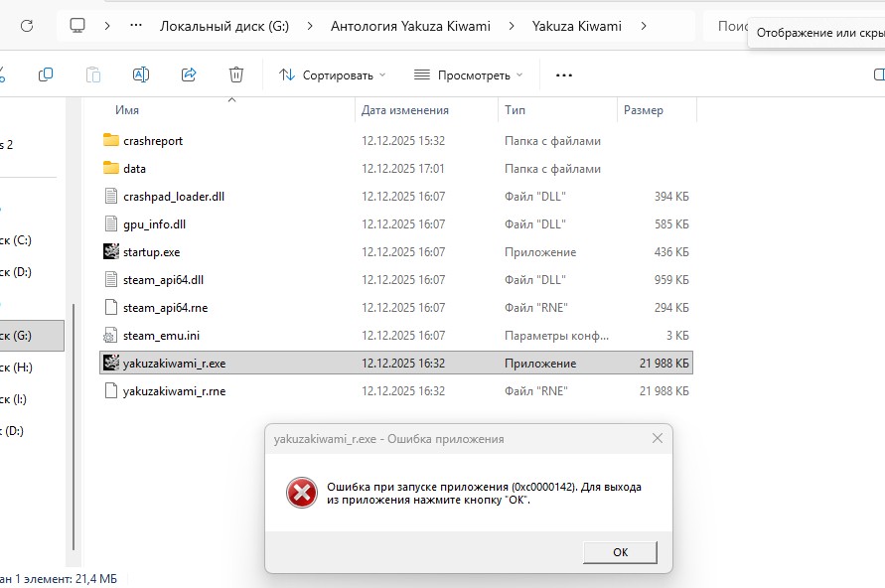The image size is (885, 588).
Task: Sort files by Размер column header
Action: coord(644,110)
